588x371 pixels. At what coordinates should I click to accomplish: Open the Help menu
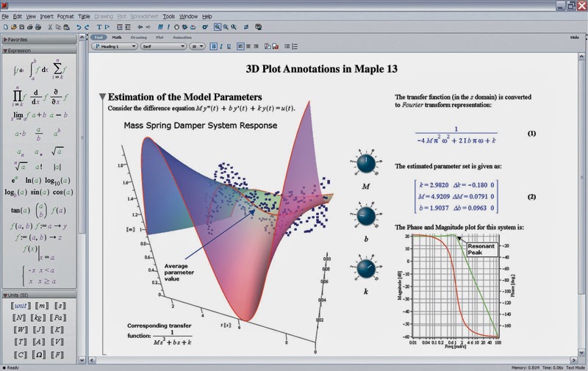pos(207,16)
